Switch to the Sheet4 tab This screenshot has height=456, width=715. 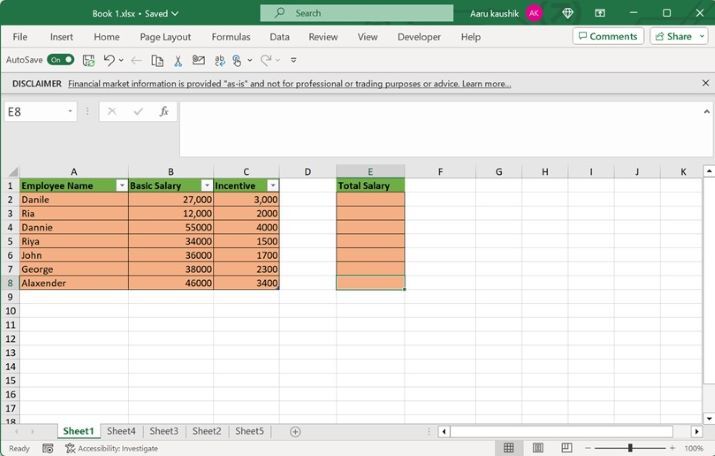tap(121, 431)
